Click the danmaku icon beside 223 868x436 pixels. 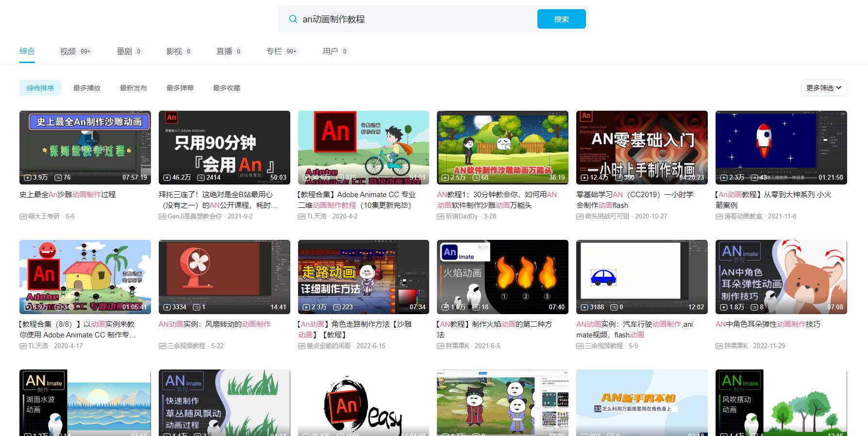pyautogui.click(x=336, y=307)
